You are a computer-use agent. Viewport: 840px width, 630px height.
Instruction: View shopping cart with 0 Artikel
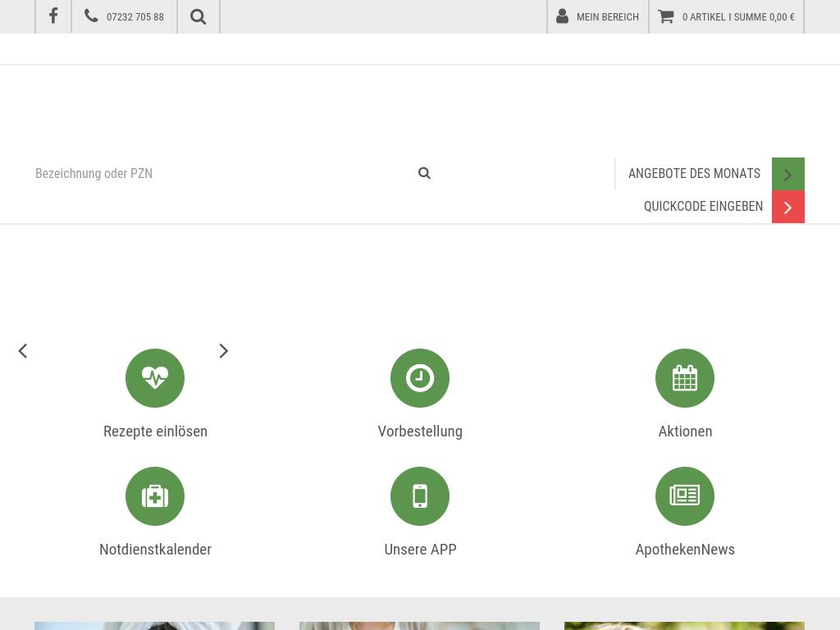[x=726, y=16]
